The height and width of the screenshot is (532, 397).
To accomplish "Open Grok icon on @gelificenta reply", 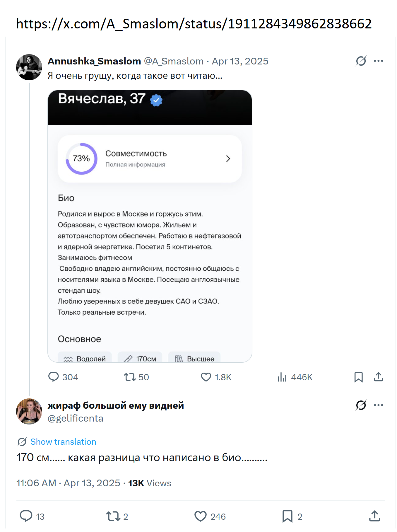I will tap(361, 405).
